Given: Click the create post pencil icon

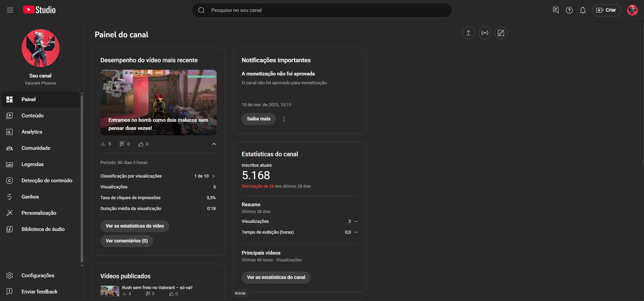Looking at the screenshot, I should (x=501, y=33).
